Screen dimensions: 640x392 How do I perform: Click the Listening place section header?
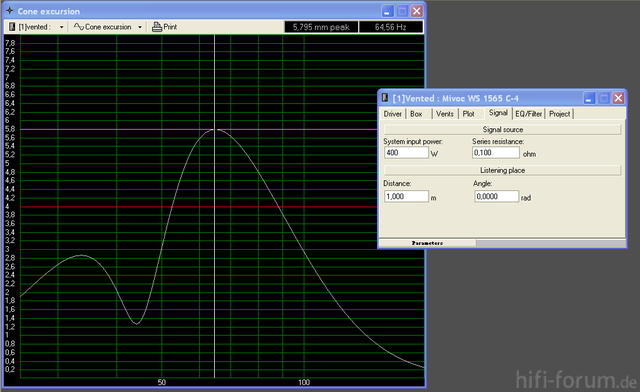(502, 170)
